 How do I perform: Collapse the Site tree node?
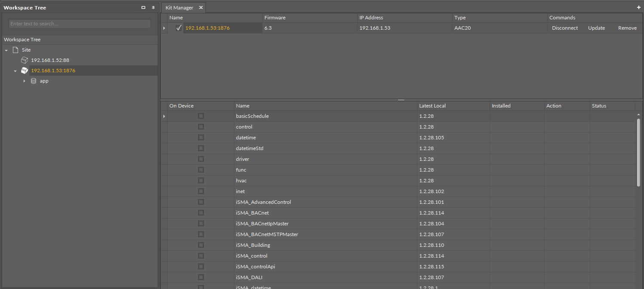tap(6, 50)
